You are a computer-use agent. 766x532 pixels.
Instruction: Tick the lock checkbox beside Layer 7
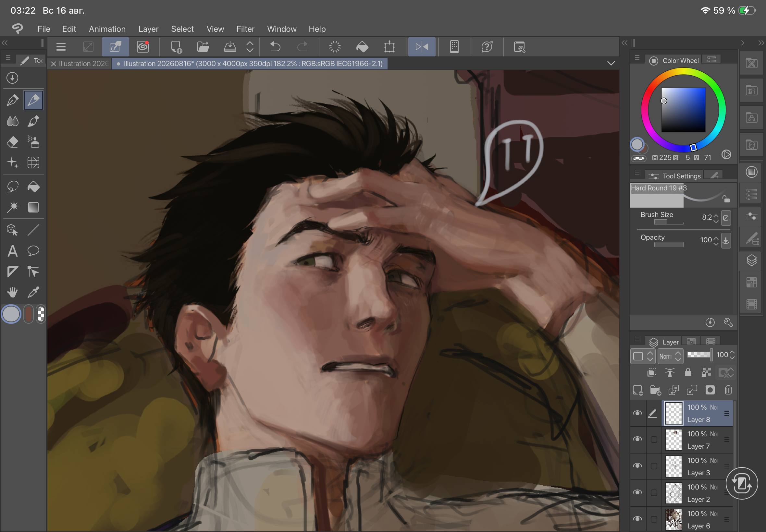tap(654, 439)
